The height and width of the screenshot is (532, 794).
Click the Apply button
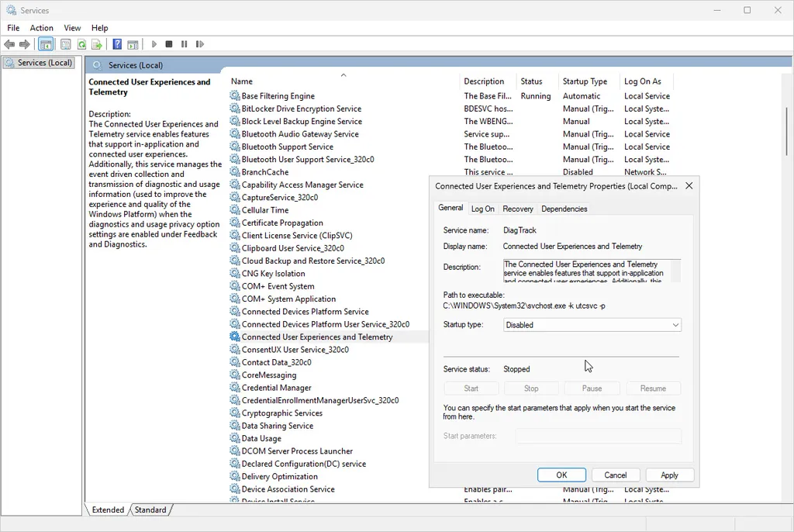(x=669, y=474)
